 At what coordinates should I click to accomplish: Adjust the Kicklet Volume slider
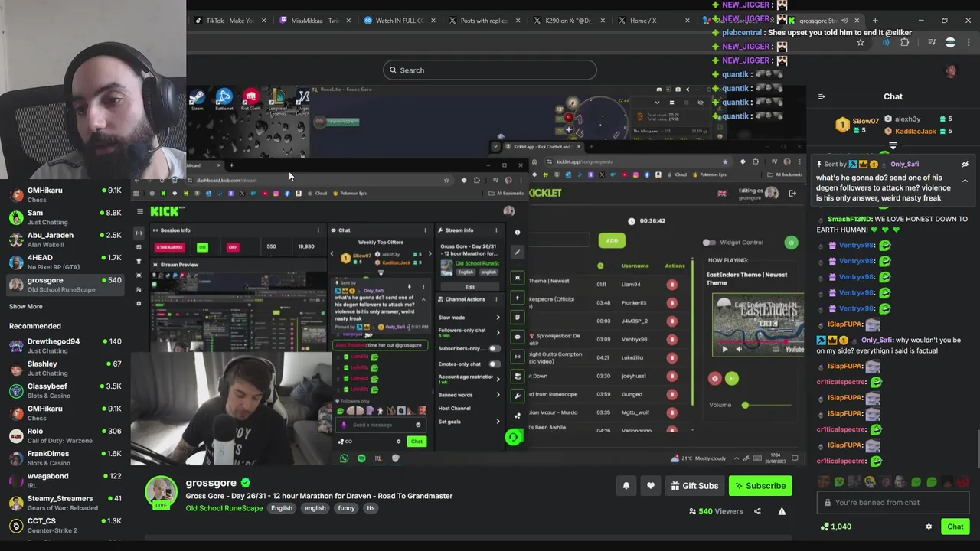point(766,405)
